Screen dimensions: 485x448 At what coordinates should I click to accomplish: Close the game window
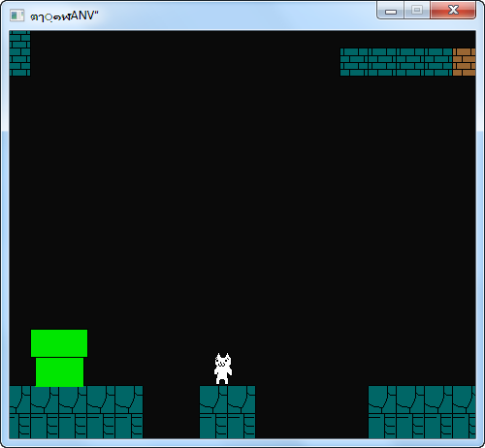click(453, 11)
